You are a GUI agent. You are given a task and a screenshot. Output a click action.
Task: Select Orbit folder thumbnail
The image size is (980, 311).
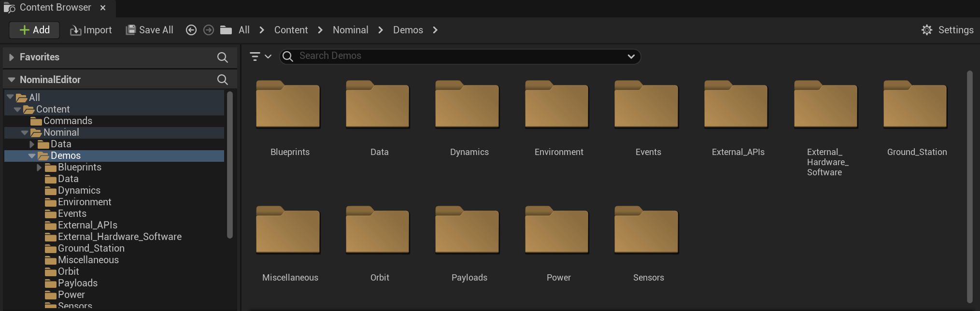(x=378, y=230)
